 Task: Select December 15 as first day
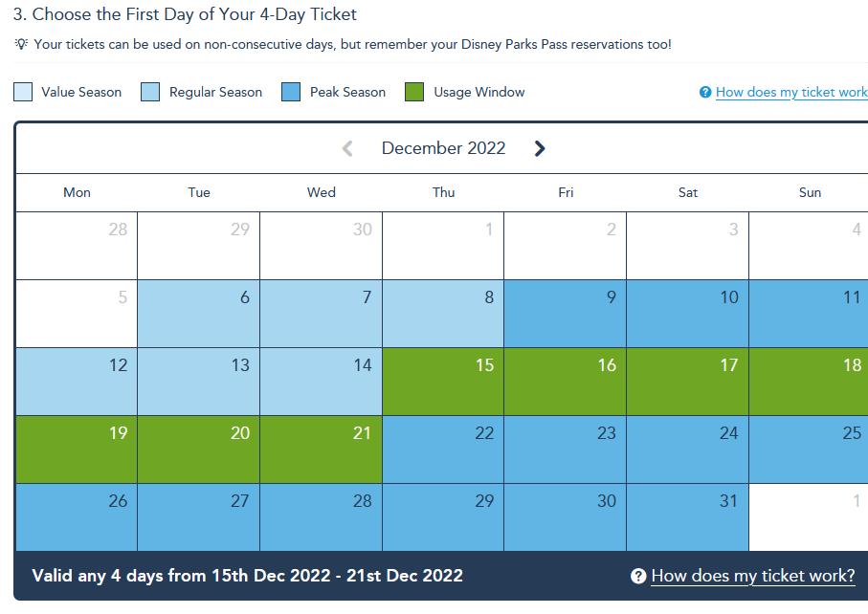(443, 382)
